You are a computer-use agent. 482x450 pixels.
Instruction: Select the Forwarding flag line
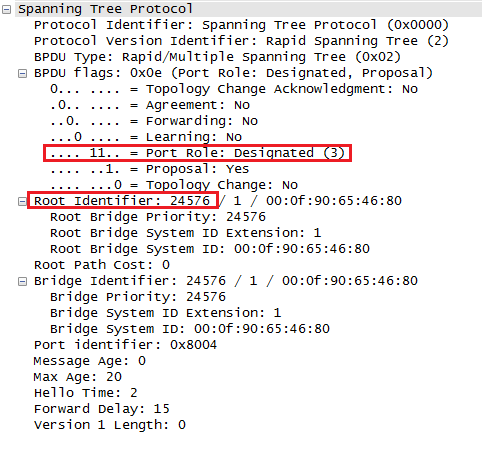pyautogui.click(x=154, y=121)
